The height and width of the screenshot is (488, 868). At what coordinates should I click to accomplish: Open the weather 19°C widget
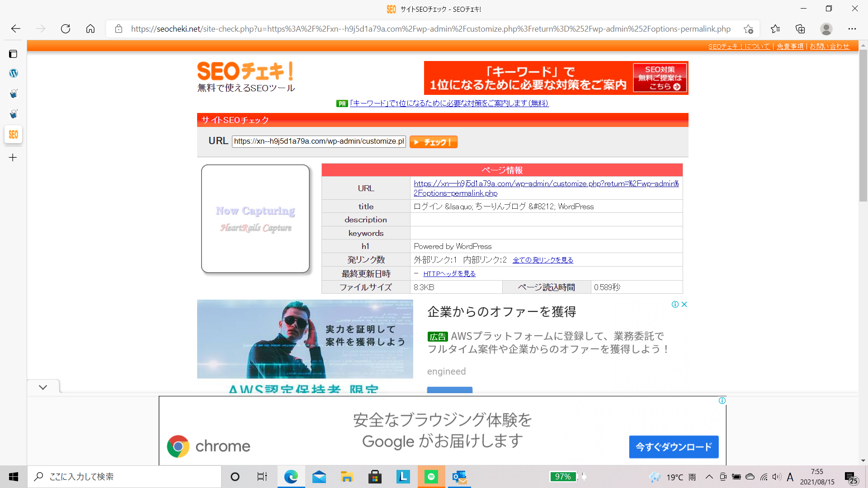click(x=672, y=477)
